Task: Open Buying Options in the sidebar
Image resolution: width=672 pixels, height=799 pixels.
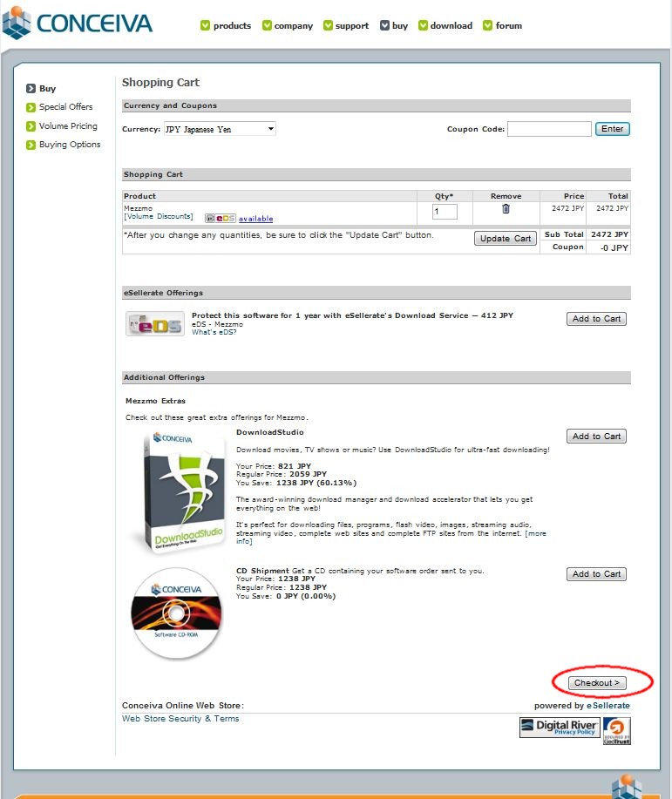Action: [x=70, y=145]
